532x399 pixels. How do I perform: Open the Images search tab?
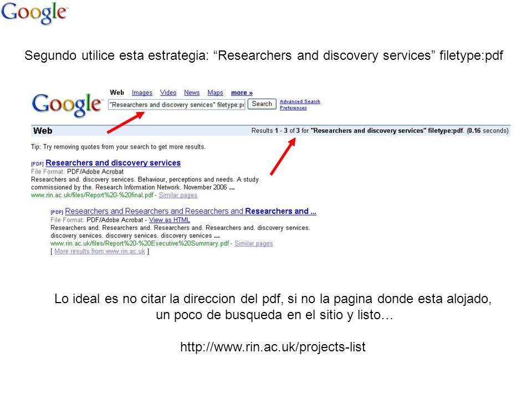(x=142, y=93)
